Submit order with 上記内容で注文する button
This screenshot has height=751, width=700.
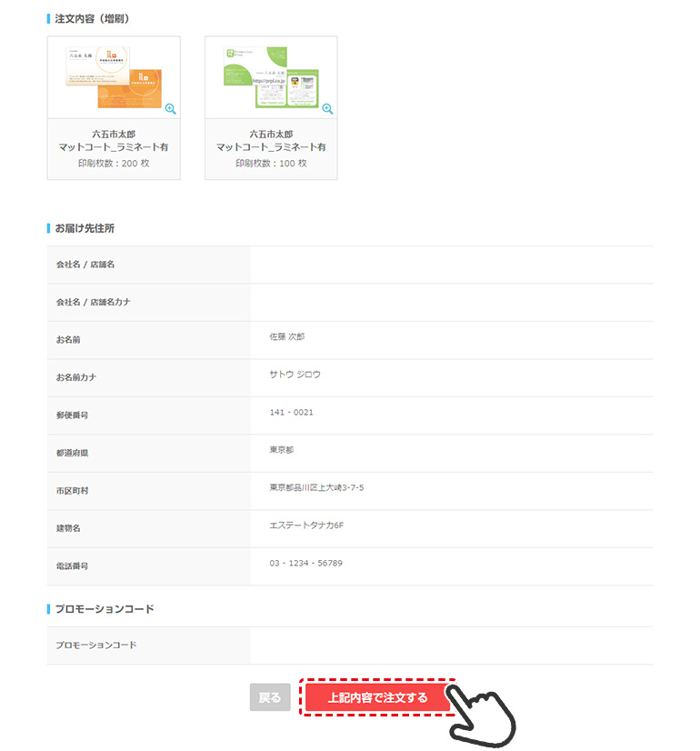377,696
